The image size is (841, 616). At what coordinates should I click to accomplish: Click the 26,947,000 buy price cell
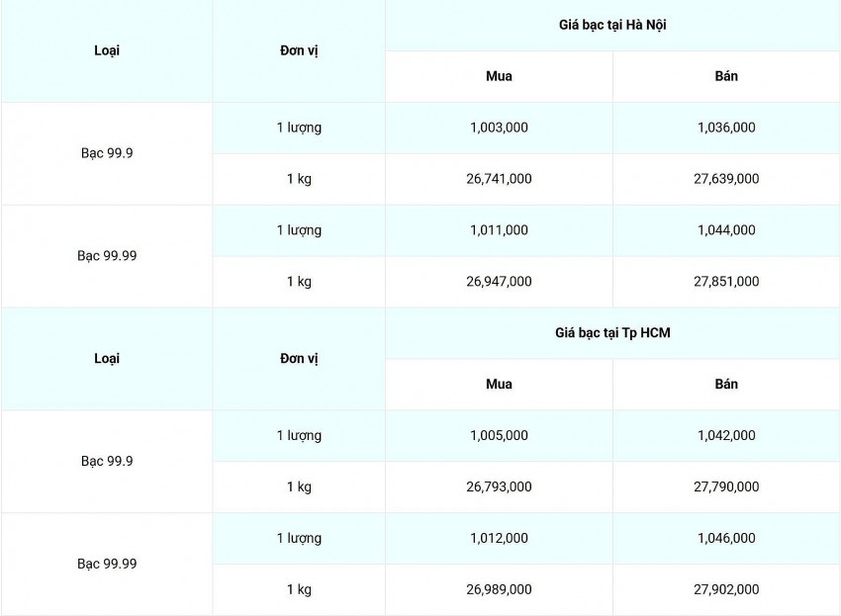499,282
